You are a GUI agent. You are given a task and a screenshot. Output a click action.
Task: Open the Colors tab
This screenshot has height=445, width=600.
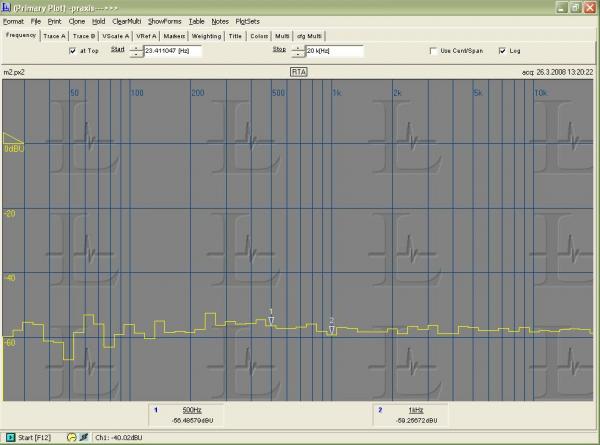[260, 35]
